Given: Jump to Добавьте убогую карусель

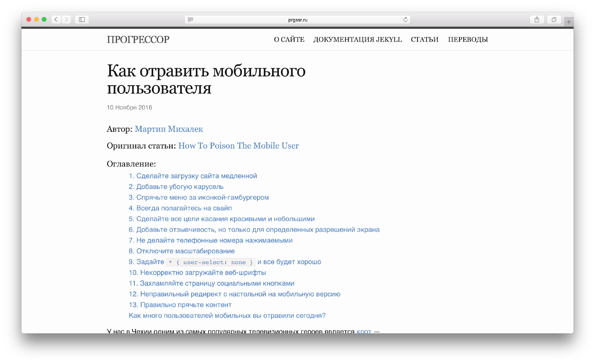Looking at the screenshot, I should point(176,187).
